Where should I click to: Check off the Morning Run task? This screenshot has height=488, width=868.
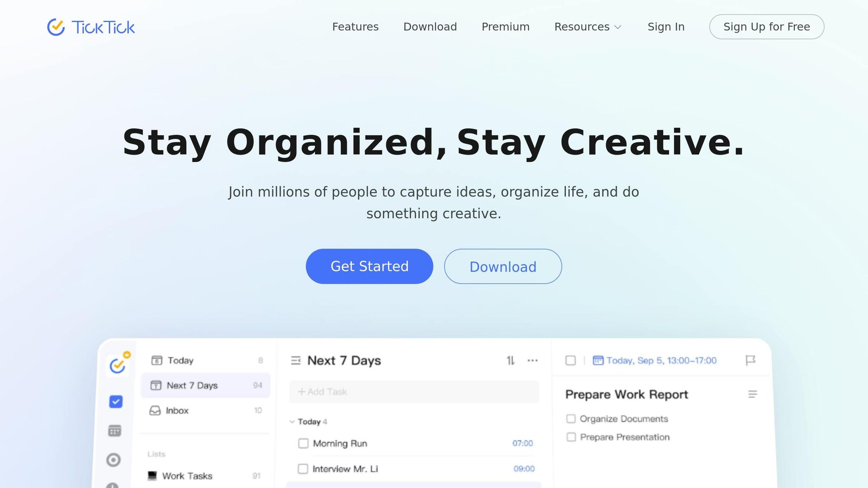(x=303, y=444)
